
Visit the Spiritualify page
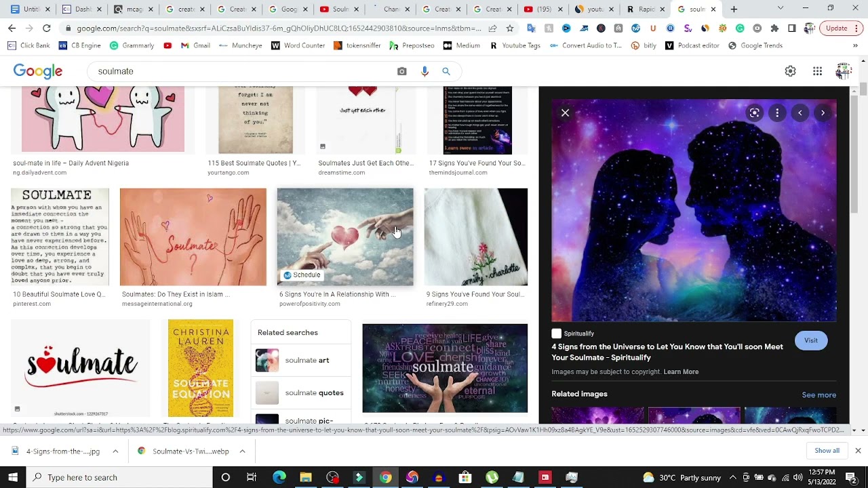pos(811,340)
